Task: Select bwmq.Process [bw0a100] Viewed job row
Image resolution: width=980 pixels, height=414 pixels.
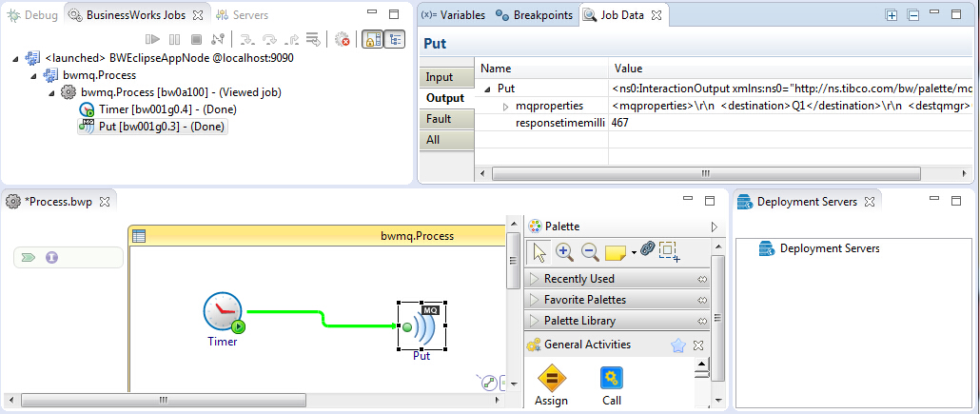Action: (170, 92)
